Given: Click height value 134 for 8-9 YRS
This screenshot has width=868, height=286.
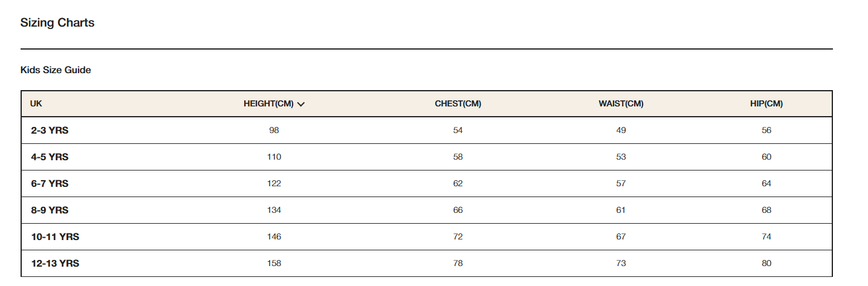Looking at the screenshot, I should tap(274, 210).
